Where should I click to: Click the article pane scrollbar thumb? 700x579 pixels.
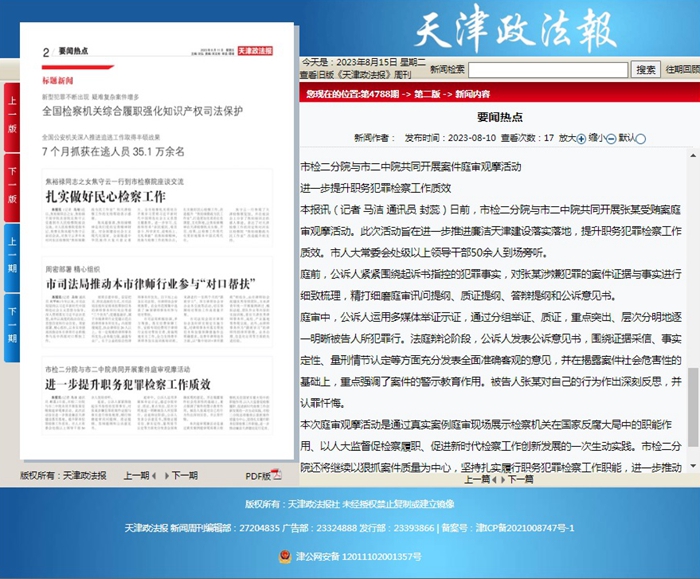[x=693, y=407]
